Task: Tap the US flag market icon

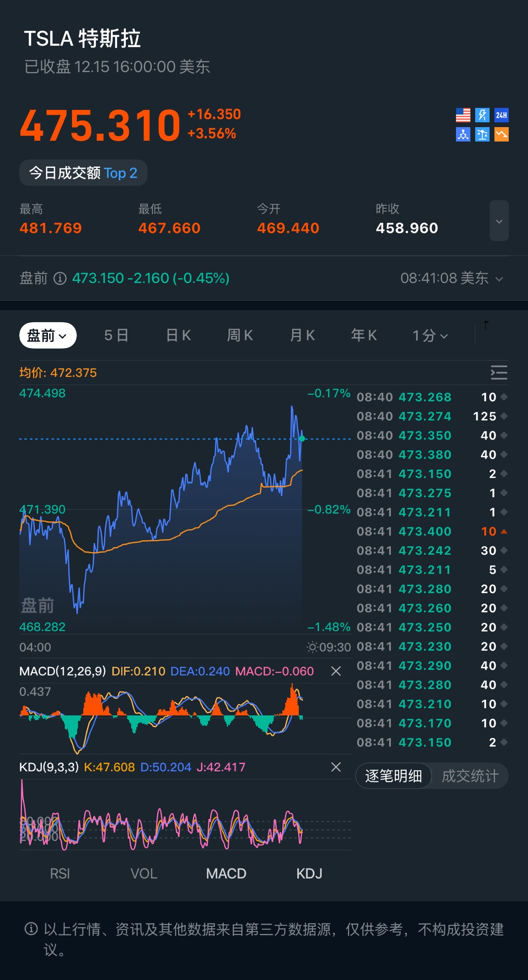Action: (463, 115)
